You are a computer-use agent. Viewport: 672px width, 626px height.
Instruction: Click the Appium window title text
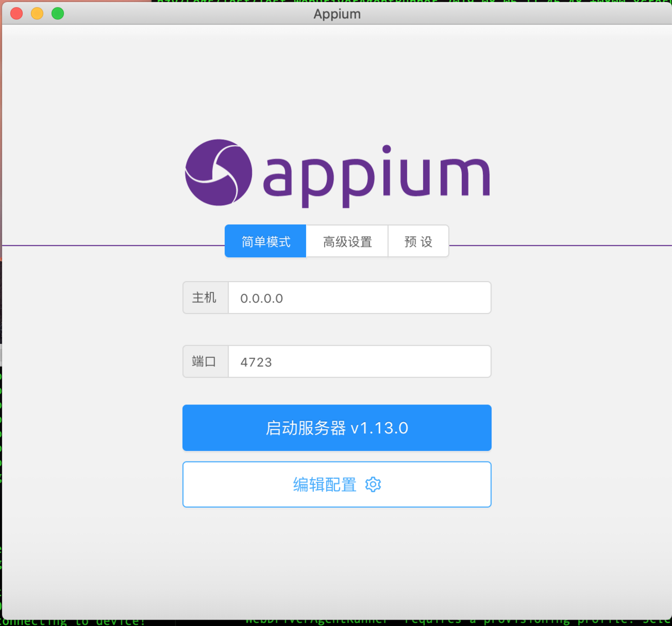pyautogui.click(x=337, y=14)
